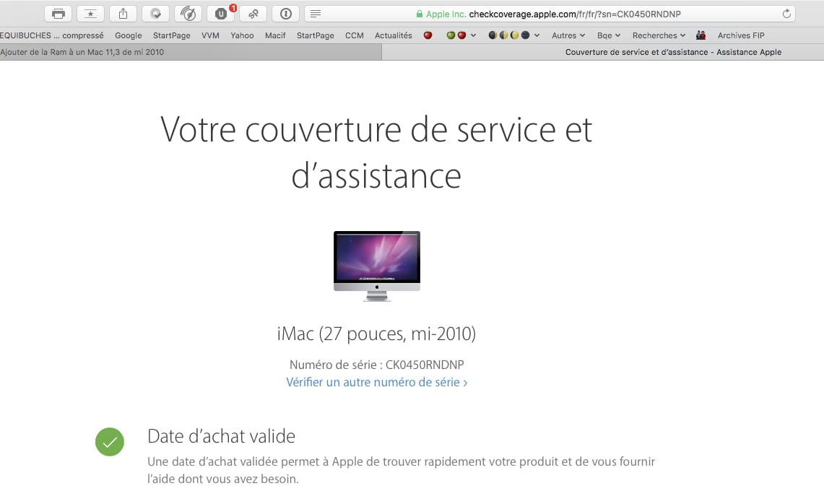Image resolution: width=824 pixels, height=504 pixels.
Task: Click the Date d'achat valide heading
Action: point(221,436)
